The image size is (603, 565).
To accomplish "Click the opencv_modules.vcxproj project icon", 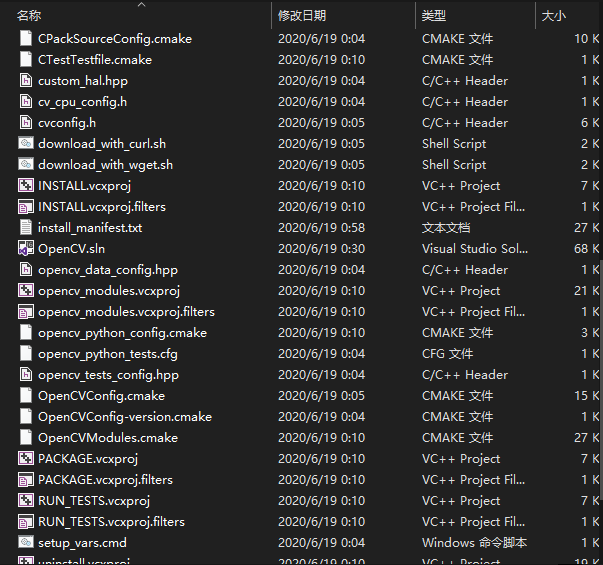I will pos(26,290).
